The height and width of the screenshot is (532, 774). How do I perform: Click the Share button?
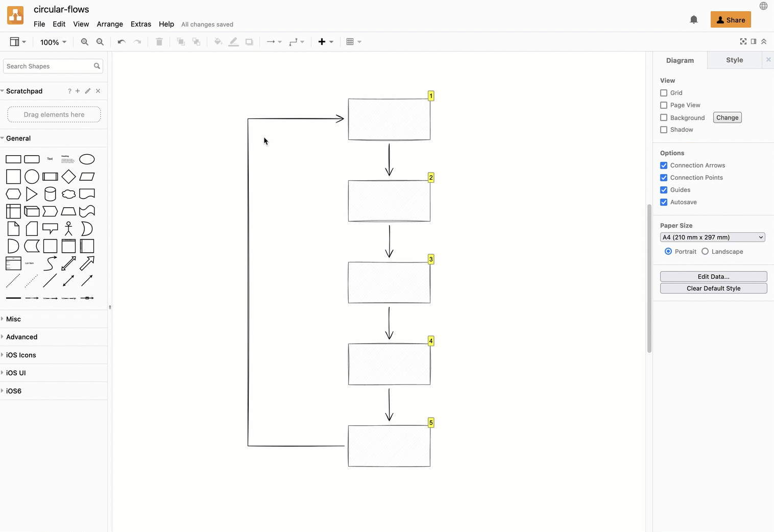click(x=730, y=19)
